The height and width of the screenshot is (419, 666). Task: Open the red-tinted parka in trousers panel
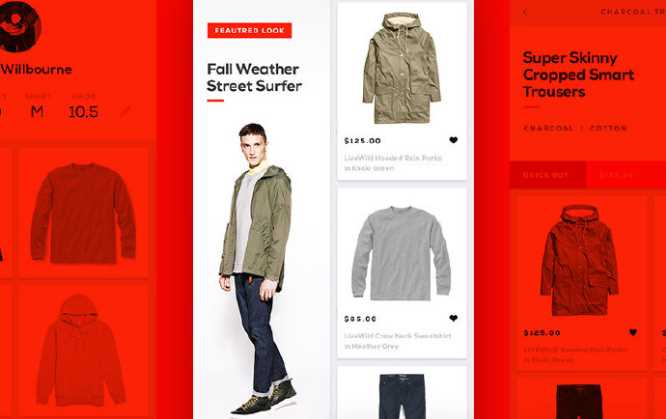tap(579, 260)
